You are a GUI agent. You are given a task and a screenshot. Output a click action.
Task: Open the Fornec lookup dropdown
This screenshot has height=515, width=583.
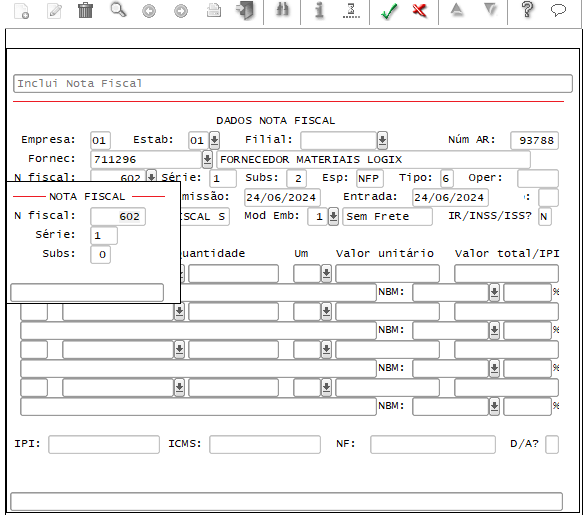click(207, 160)
